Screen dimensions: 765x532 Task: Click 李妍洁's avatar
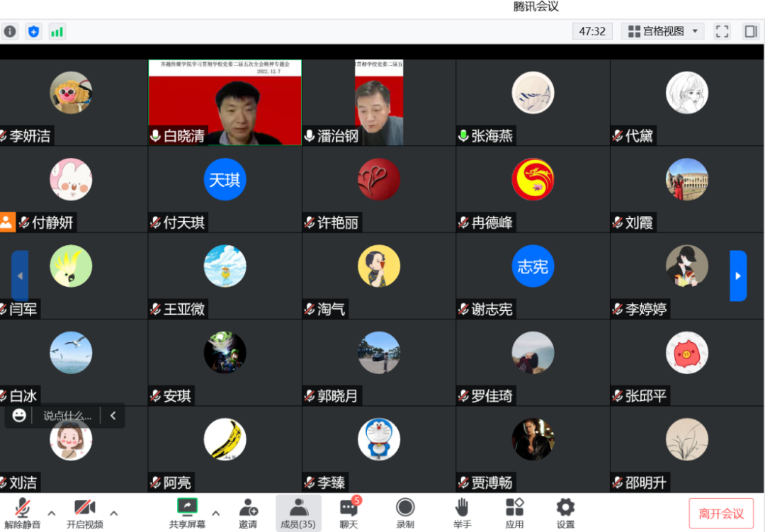(x=72, y=93)
